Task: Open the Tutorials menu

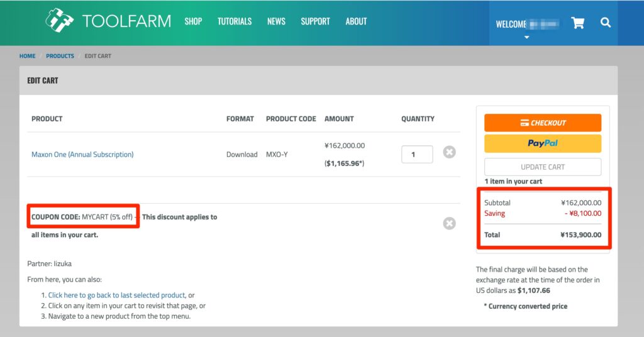Action: click(235, 21)
